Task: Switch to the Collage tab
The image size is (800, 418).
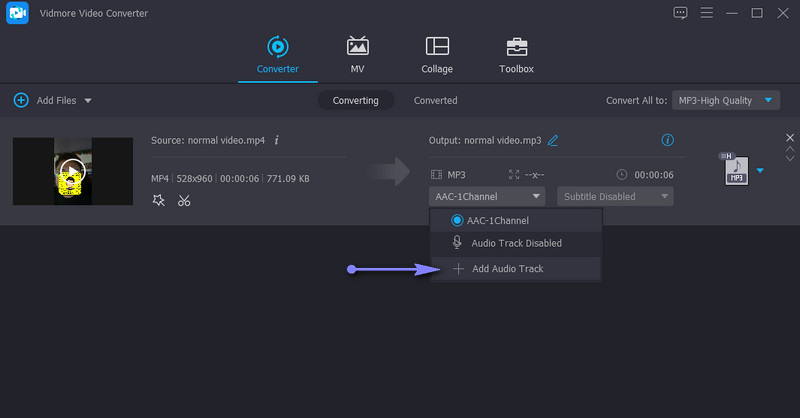Action: click(437, 54)
